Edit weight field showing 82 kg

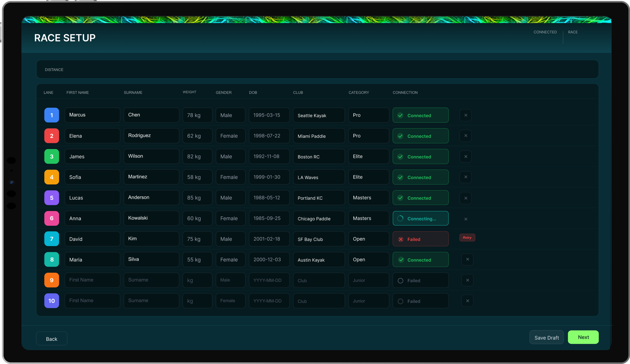(197, 156)
